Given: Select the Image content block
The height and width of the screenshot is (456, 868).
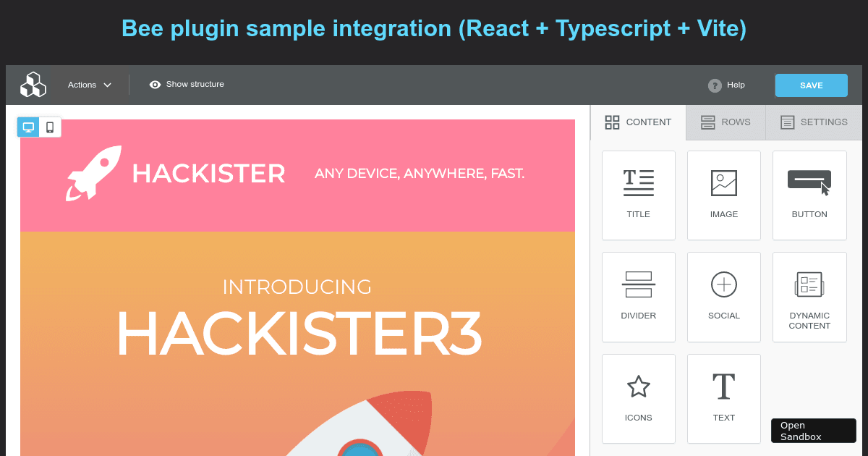Looking at the screenshot, I should (x=724, y=195).
